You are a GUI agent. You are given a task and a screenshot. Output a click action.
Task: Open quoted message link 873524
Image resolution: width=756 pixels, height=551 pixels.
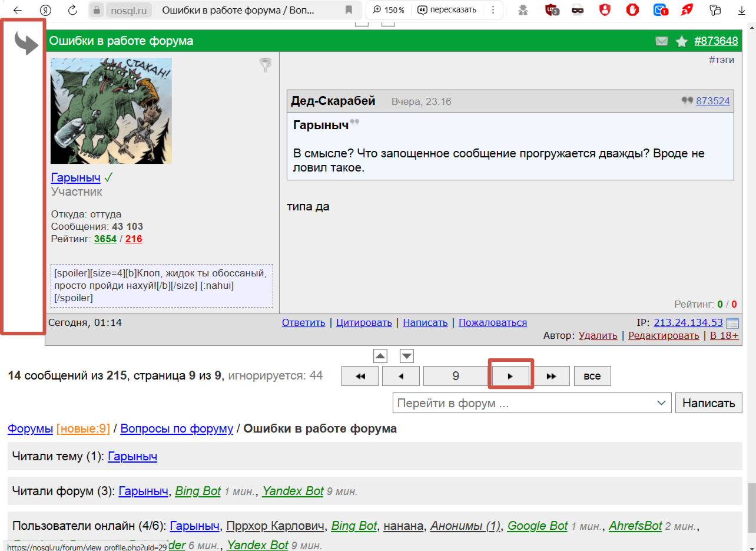click(x=713, y=101)
